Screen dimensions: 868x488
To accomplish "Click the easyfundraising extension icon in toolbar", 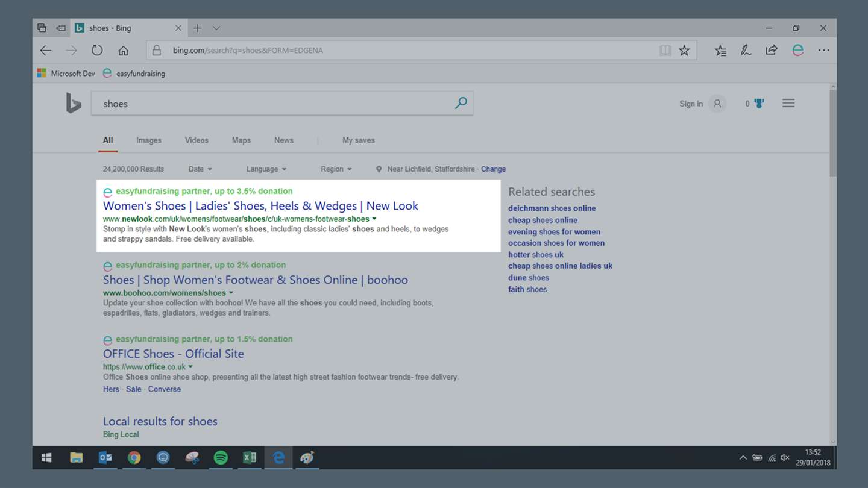I will tap(798, 51).
